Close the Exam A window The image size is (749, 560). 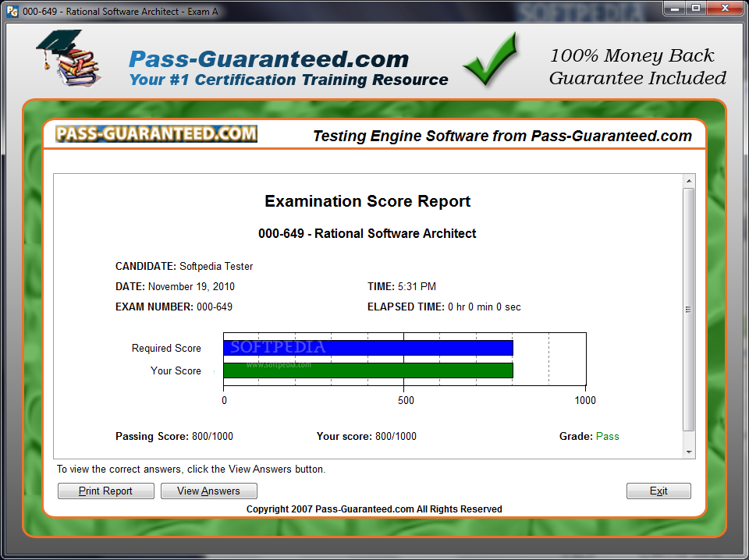pos(725,8)
